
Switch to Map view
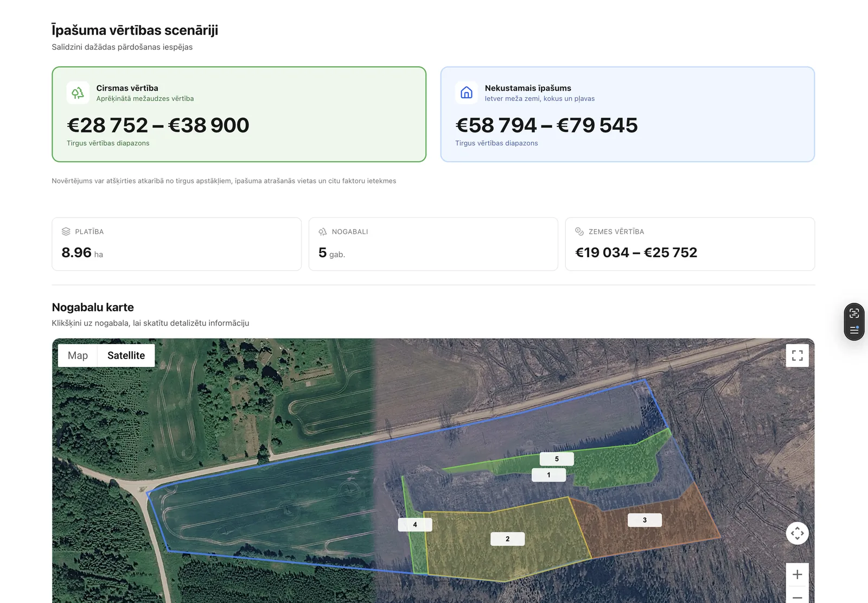point(78,356)
